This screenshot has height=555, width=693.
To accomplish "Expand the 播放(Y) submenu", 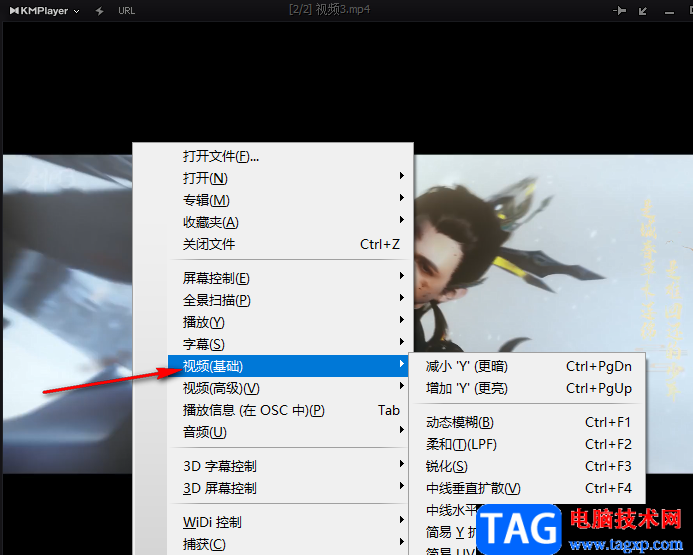I will (290, 323).
